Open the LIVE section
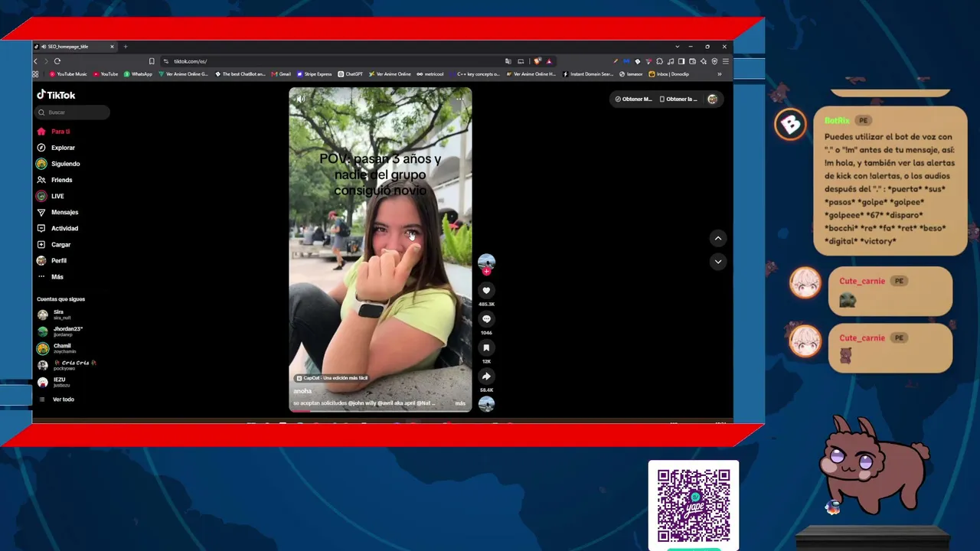Image resolution: width=980 pixels, height=551 pixels. pos(50,196)
